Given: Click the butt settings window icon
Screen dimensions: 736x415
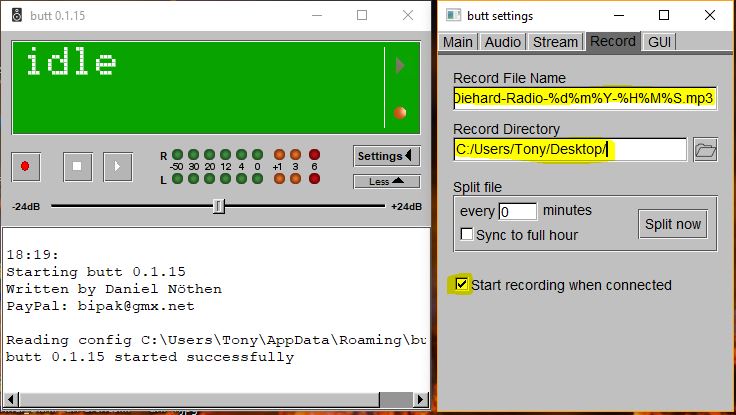Looking at the screenshot, I should pos(453,15).
